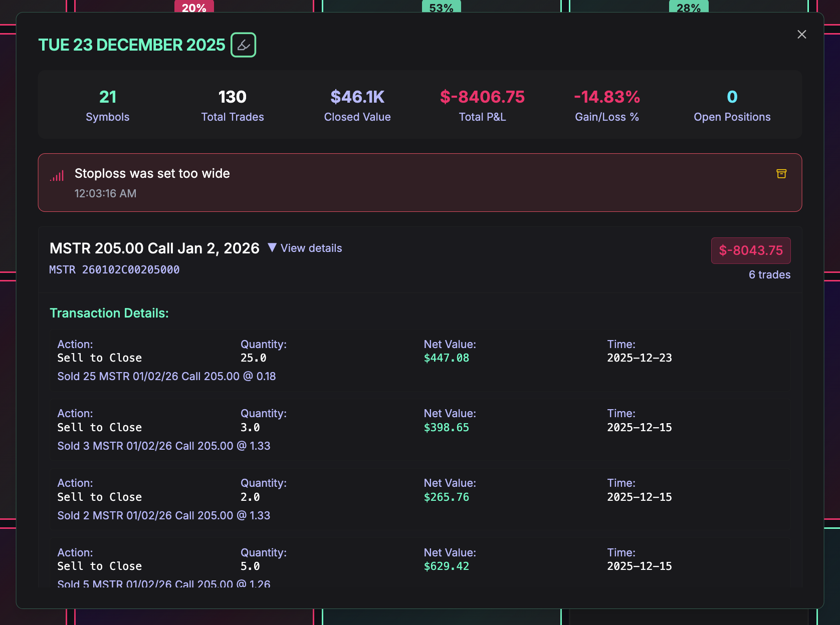
Task: Click the quantity 25.0 value
Action: pyautogui.click(x=254, y=358)
